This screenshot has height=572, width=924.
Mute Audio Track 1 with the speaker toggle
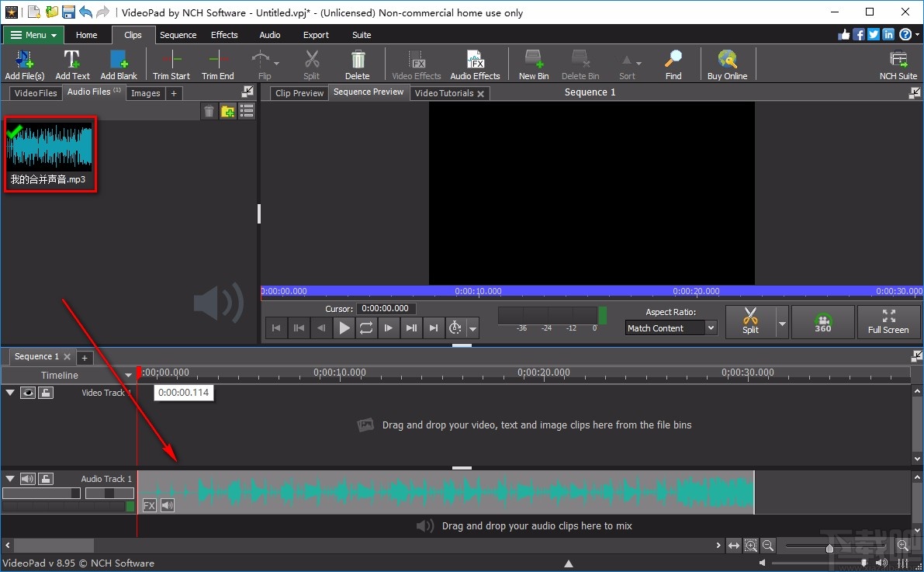click(x=28, y=478)
